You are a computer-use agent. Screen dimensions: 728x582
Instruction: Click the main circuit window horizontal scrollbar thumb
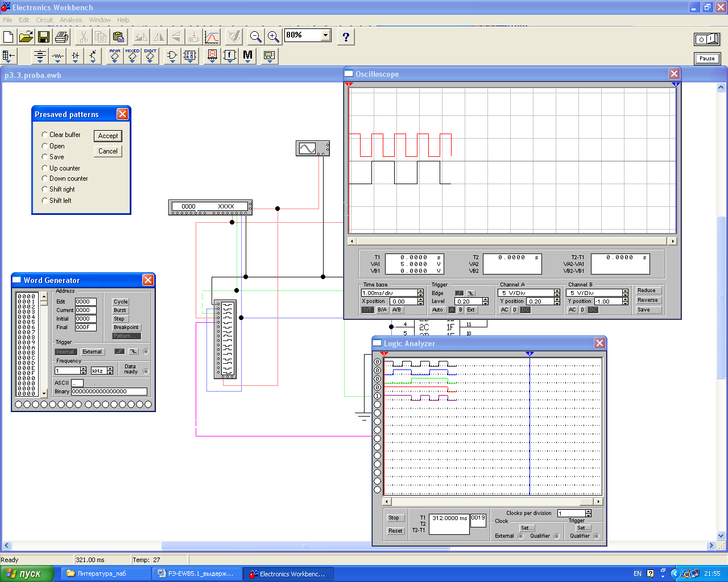(x=305, y=546)
